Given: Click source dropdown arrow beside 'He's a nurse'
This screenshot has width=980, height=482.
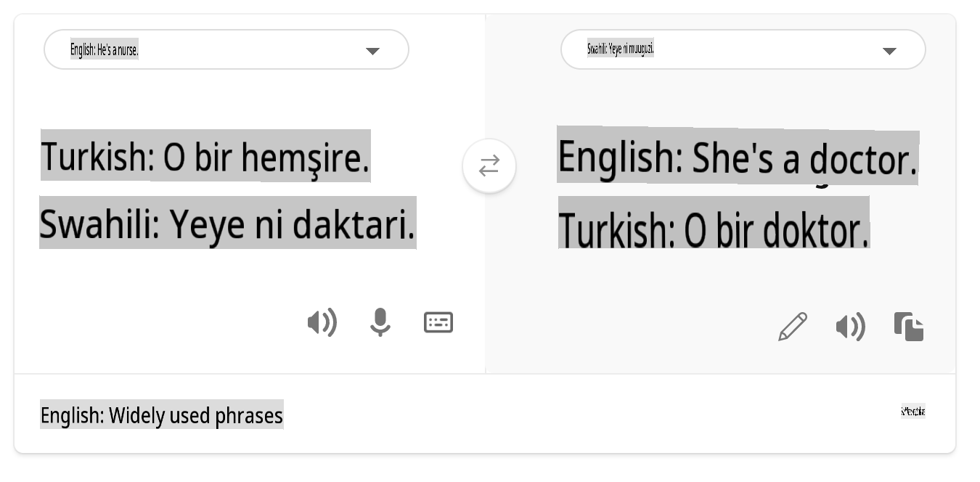Looking at the screenshot, I should click(372, 51).
